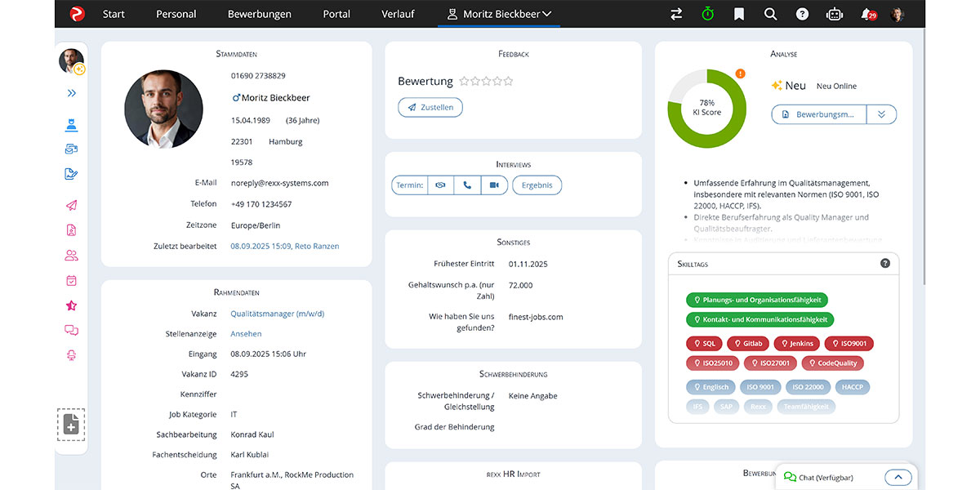The width and height of the screenshot is (980, 490).
Task: Launch the AI robot assistant icon
Action: pos(834,14)
